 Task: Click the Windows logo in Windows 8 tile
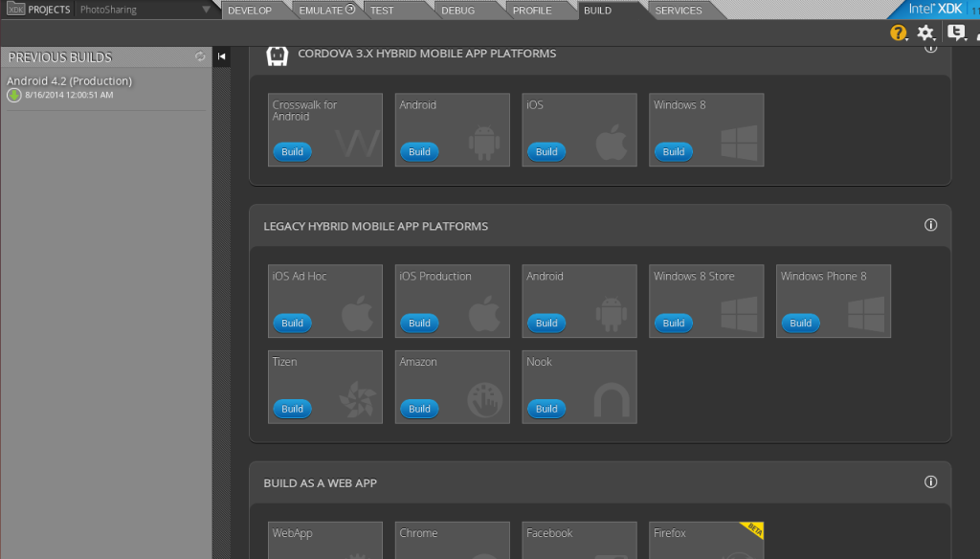click(739, 144)
